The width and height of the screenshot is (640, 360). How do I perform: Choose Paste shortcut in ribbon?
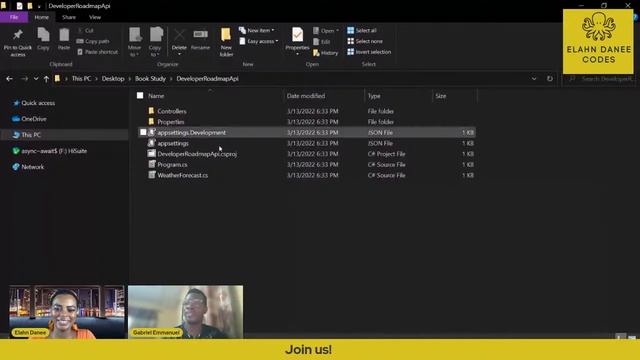click(x=98, y=52)
